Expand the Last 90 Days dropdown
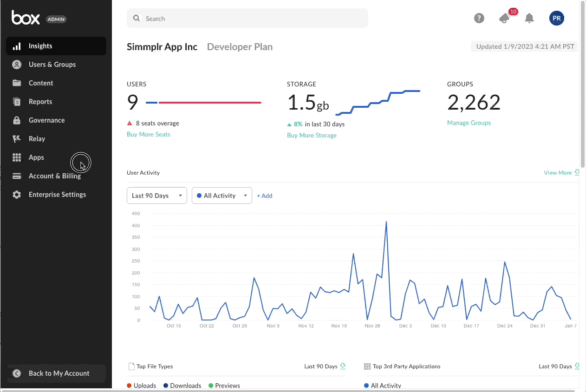Viewport: 586px width, 392px height. click(156, 196)
